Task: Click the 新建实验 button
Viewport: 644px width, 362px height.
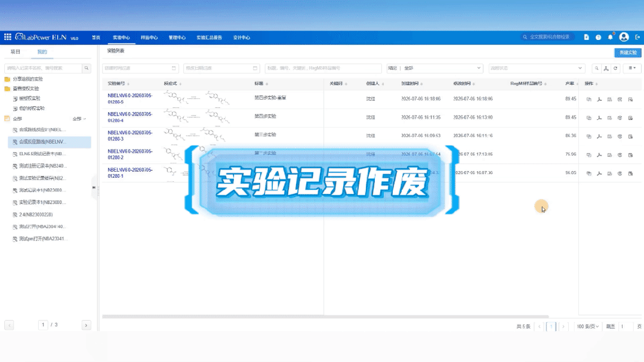Action: point(627,52)
